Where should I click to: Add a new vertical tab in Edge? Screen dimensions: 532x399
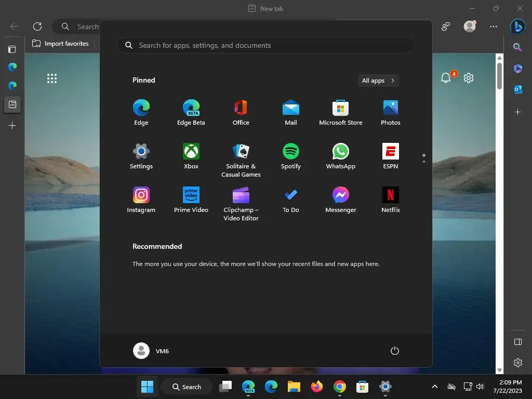click(x=12, y=126)
